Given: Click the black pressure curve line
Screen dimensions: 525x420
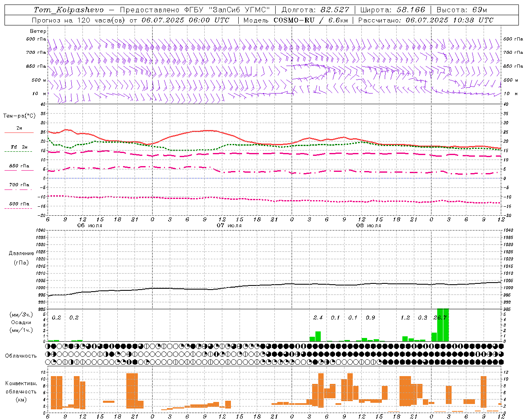Looking at the screenshot, I should click(275, 285).
